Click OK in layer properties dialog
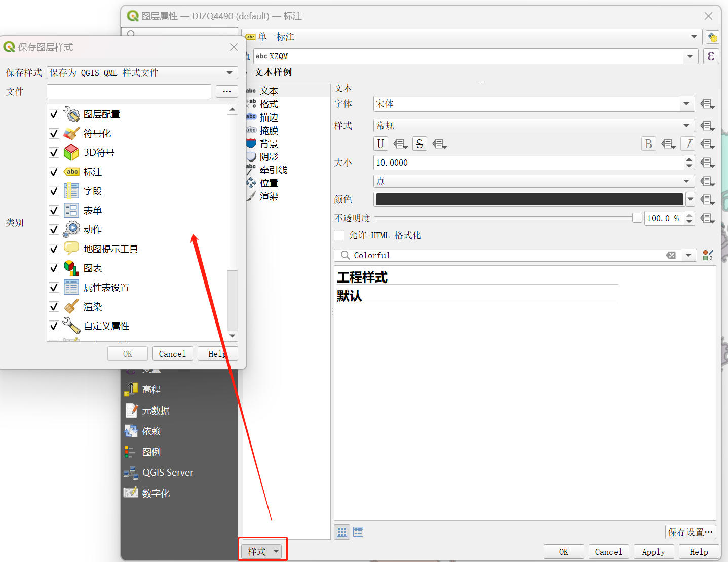Screen dimensions: 728x562 [x=564, y=552]
